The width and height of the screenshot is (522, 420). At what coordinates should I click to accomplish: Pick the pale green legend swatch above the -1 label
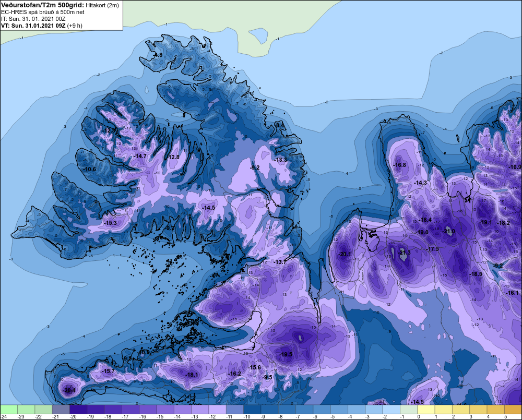409,409
